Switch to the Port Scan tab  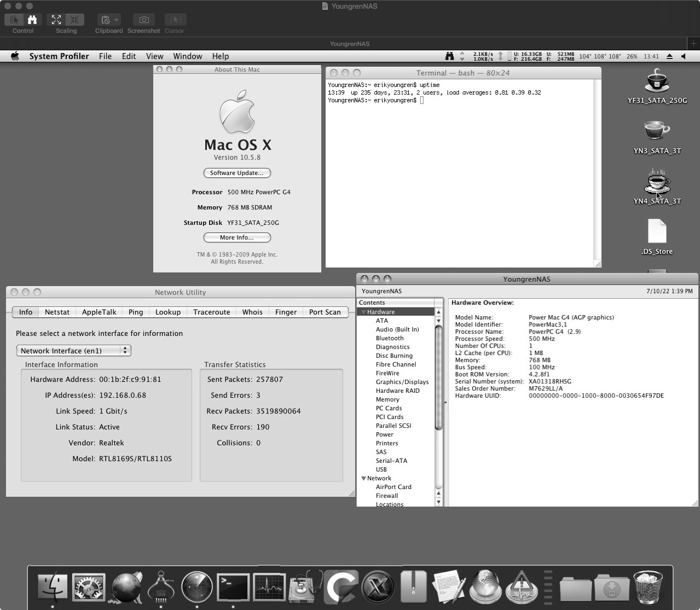[325, 312]
